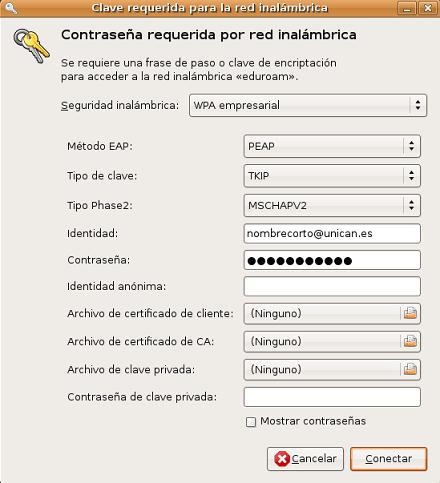Enable Mostrar contraseñas checkbox

click(x=251, y=422)
